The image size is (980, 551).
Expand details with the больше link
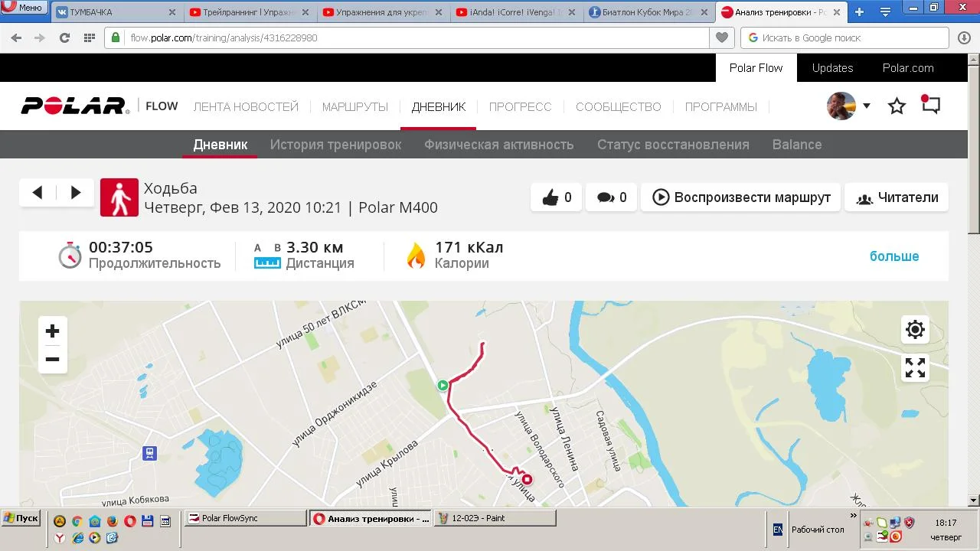pos(894,256)
